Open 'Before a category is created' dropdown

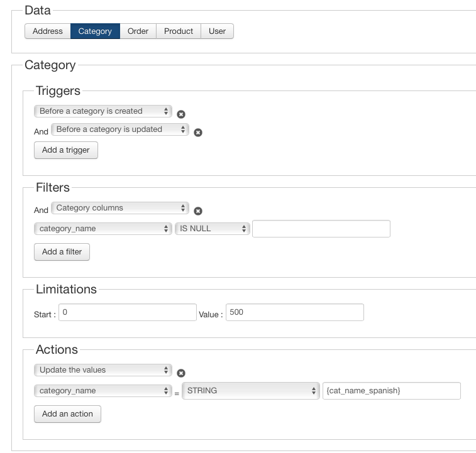pyautogui.click(x=103, y=111)
